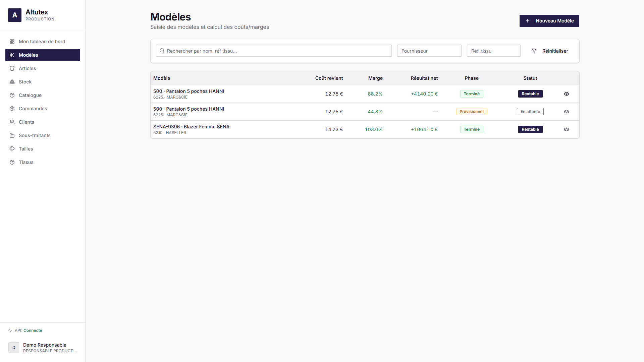Viewport: 644px width, 362px height.
Task: Click the plus icon in Nouveau Modèle
Action: [x=528, y=21]
